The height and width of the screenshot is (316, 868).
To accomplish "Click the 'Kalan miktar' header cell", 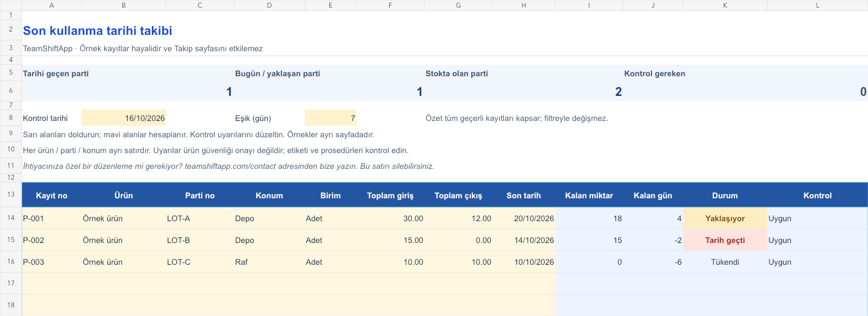I will (589, 196).
